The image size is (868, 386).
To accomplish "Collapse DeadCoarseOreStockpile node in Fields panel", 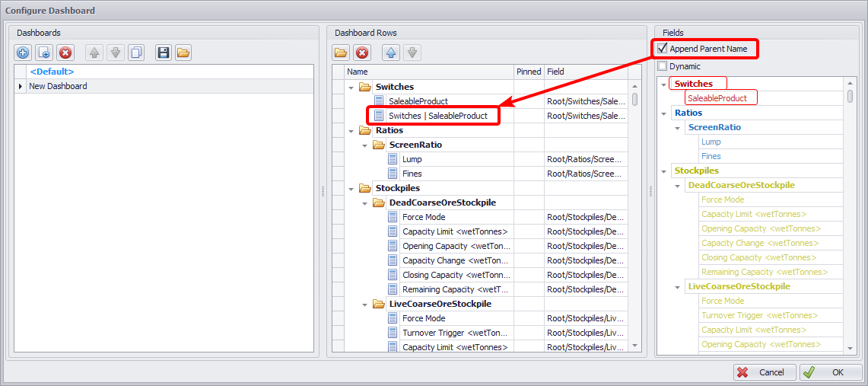I will pyautogui.click(x=678, y=185).
